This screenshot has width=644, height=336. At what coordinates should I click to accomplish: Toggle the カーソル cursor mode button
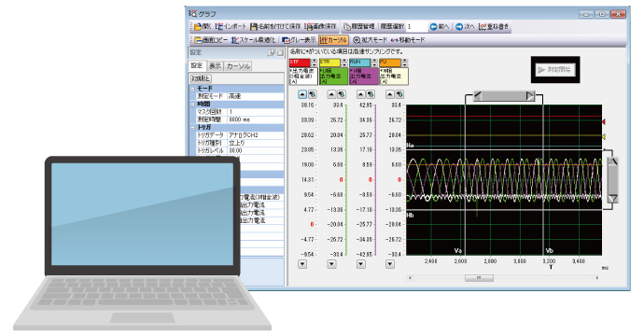pos(333,40)
